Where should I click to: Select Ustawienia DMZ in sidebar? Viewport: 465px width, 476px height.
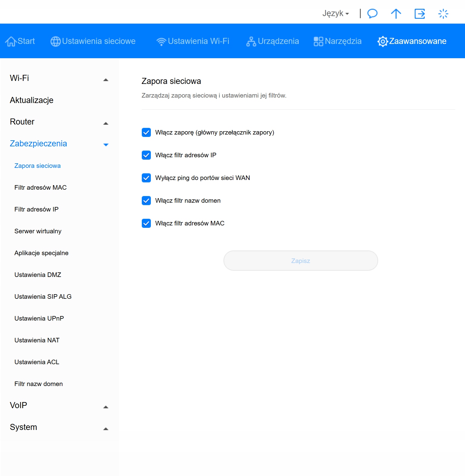(38, 275)
